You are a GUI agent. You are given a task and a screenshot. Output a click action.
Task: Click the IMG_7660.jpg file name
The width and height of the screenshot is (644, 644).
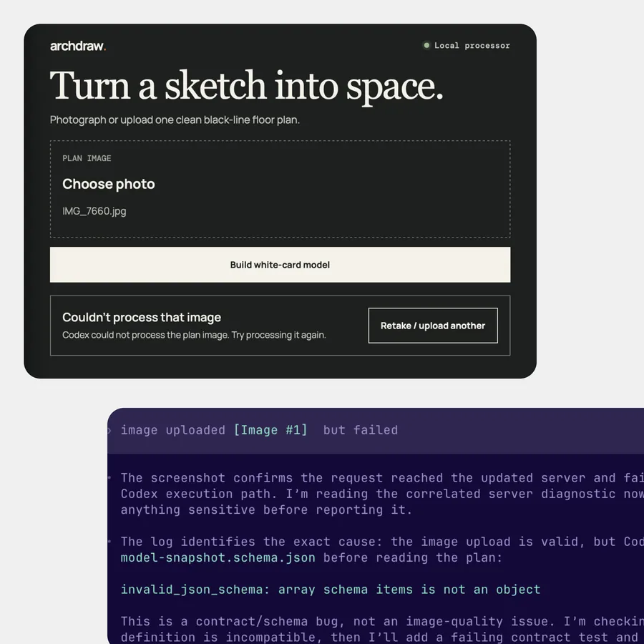94,211
